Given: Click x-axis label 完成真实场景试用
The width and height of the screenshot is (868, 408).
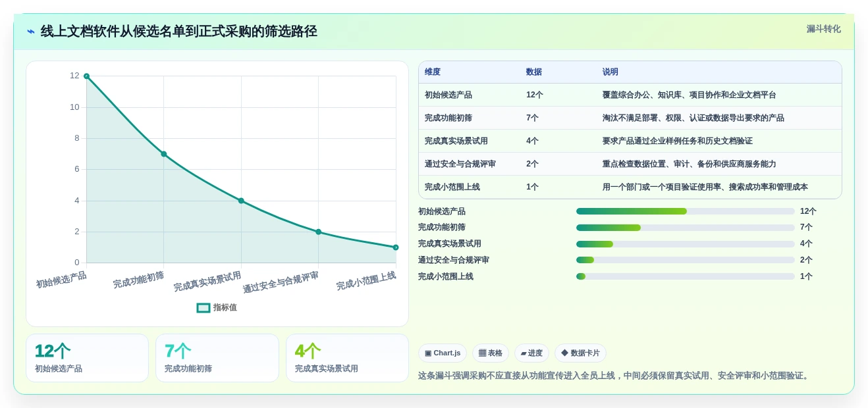Looking at the screenshot, I should (x=207, y=282).
